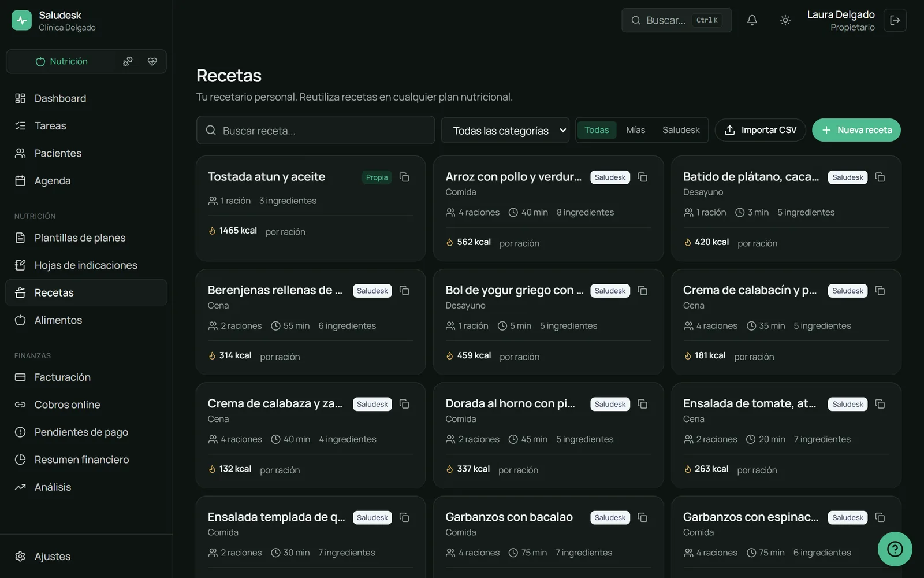Open Hojas de indicaciones

(x=86, y=265)
